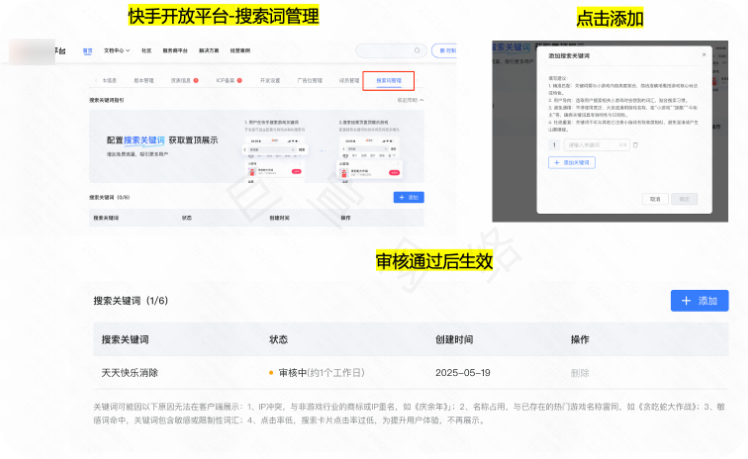This screenshot has height=459, width=748.
Task: Click 确定 in the add keyword dialog
Action: click(684, 199)
